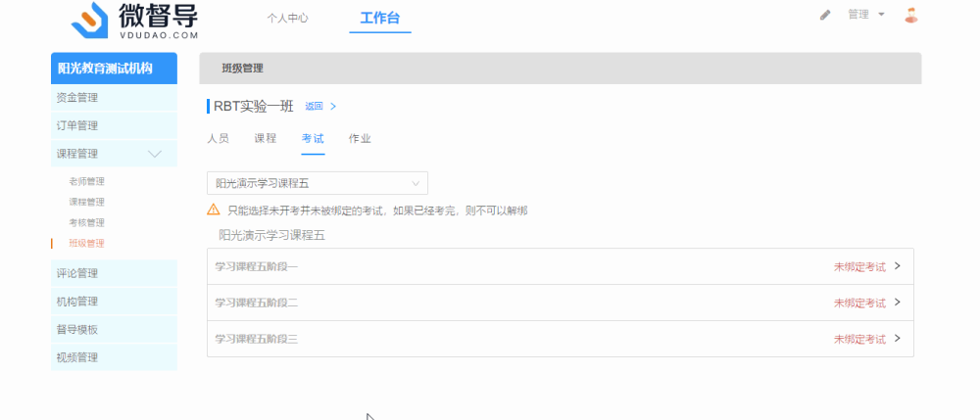Viewport: 980px width, 420px height.
Task: Go to 老师管理 submenu item
Action: click(x=86, y=181)
